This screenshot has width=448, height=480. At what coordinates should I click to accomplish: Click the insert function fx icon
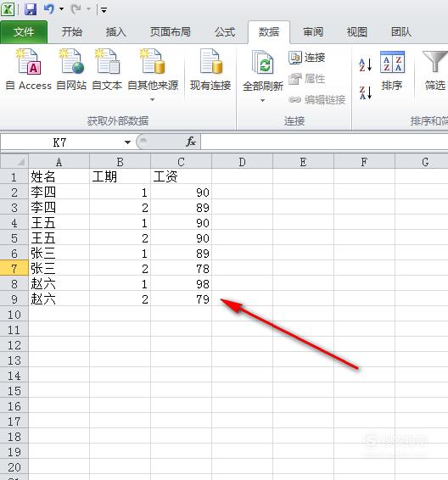191,142
